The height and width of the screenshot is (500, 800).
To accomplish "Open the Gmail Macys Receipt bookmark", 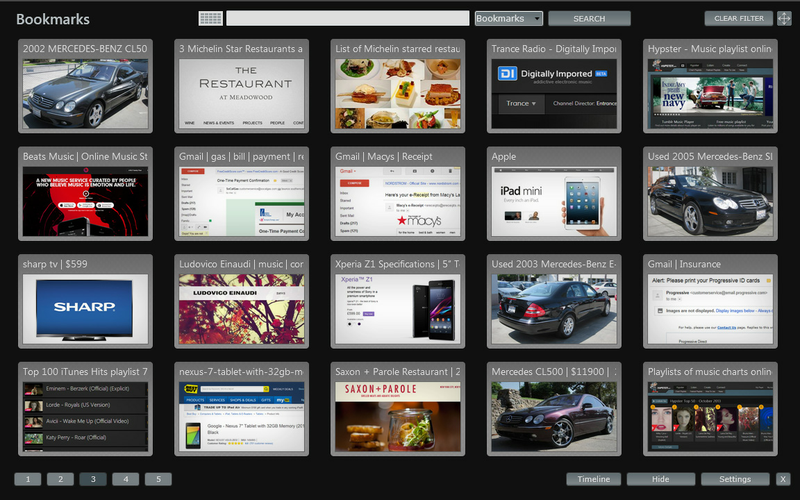I will [397, 194].
